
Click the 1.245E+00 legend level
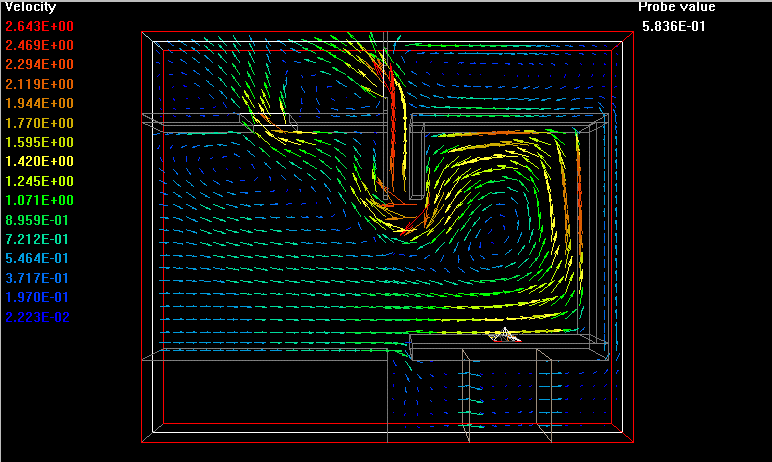coord(39,181)
